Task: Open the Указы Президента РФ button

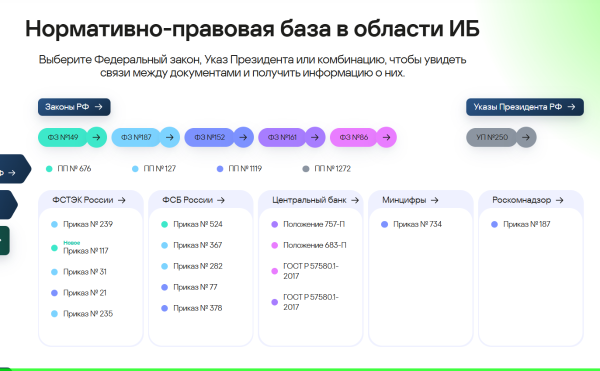Action: 525,107
